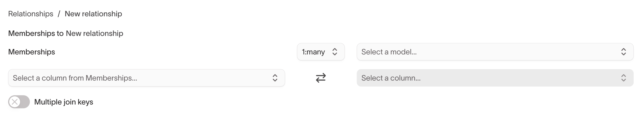
Task: Go back to Relationships via breadcrumb
Action: click(31, 14)
